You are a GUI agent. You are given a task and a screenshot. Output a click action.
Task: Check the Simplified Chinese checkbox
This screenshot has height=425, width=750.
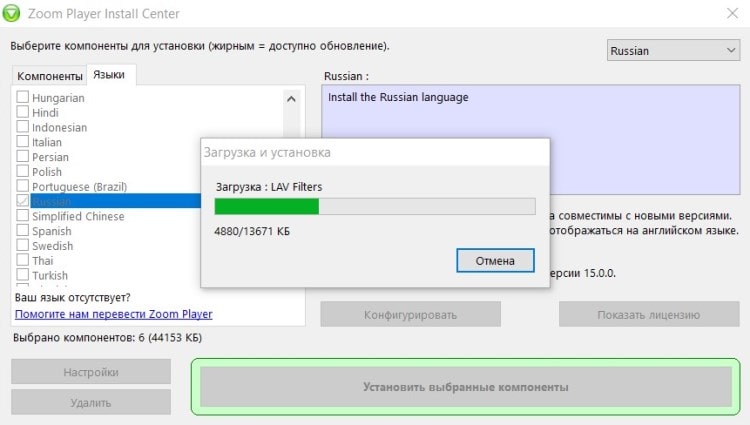(x=22, y=216)
